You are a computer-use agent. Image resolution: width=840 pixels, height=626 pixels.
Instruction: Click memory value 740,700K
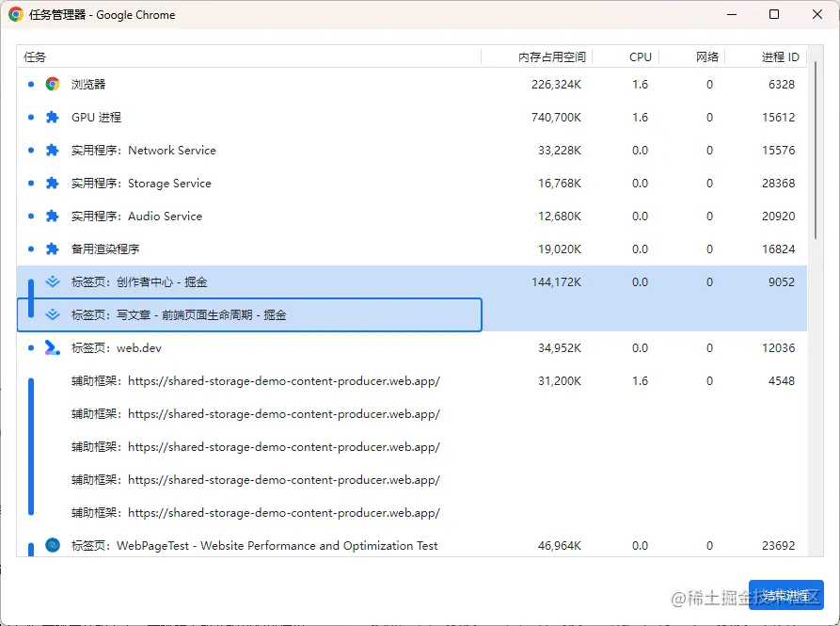pyautogui.click(x=556, y=117)
